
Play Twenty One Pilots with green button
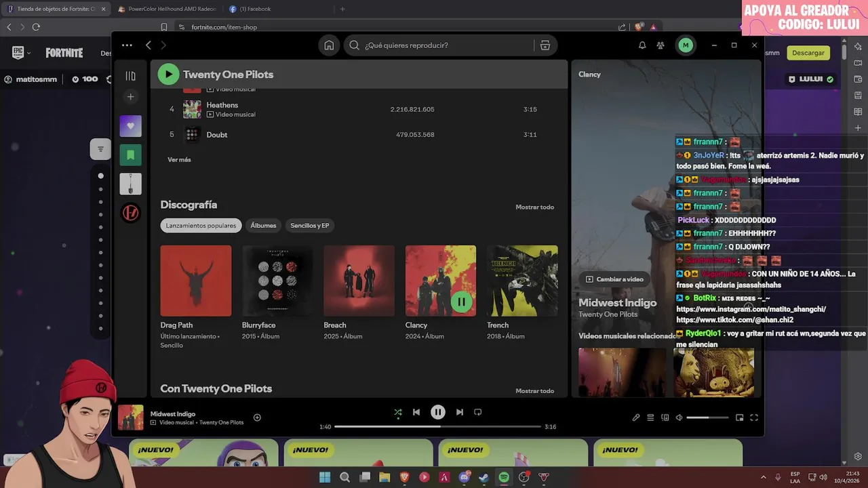[x=168, y=74]
